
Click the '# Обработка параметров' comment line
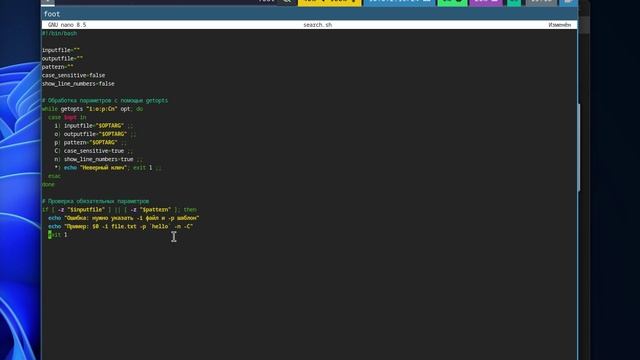pos(105,100)
